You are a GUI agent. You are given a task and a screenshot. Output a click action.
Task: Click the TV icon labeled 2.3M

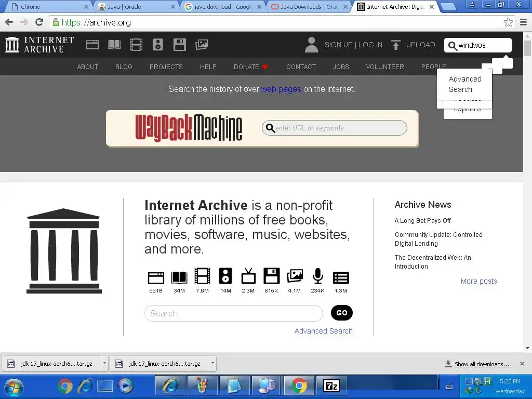(248, 276)
